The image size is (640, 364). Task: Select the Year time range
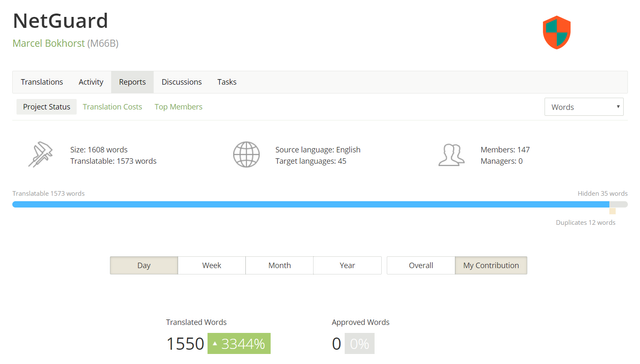click(x=347, y=265)
